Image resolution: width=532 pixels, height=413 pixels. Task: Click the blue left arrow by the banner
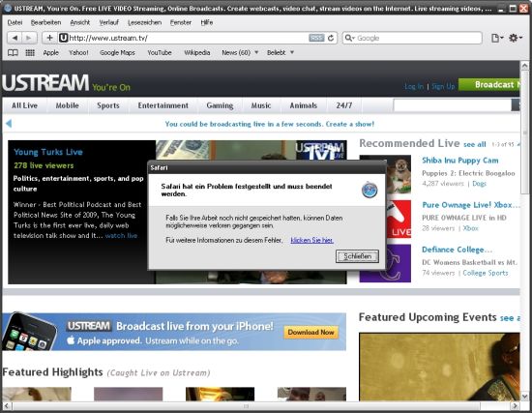(9, 124)
